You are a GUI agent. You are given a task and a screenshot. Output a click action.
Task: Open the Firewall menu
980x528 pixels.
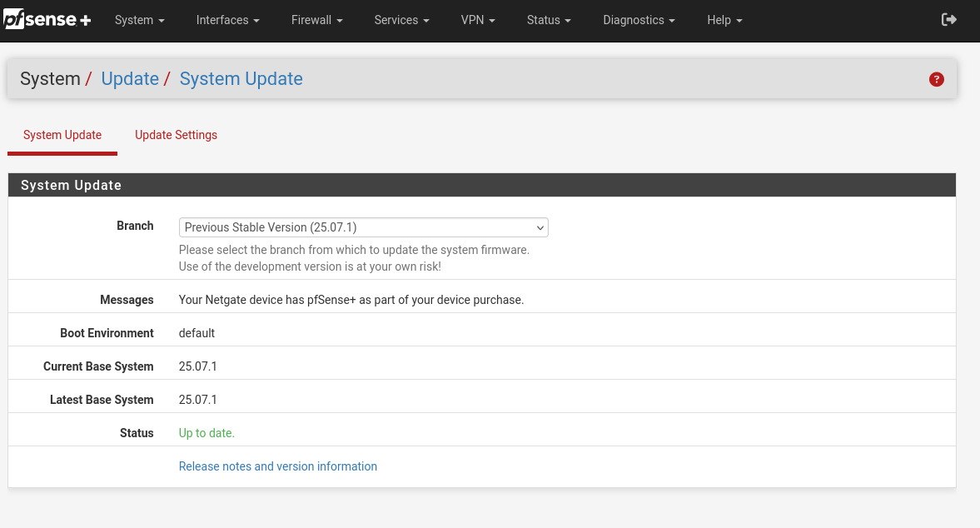pyautogui.click(x=316, y=20)
